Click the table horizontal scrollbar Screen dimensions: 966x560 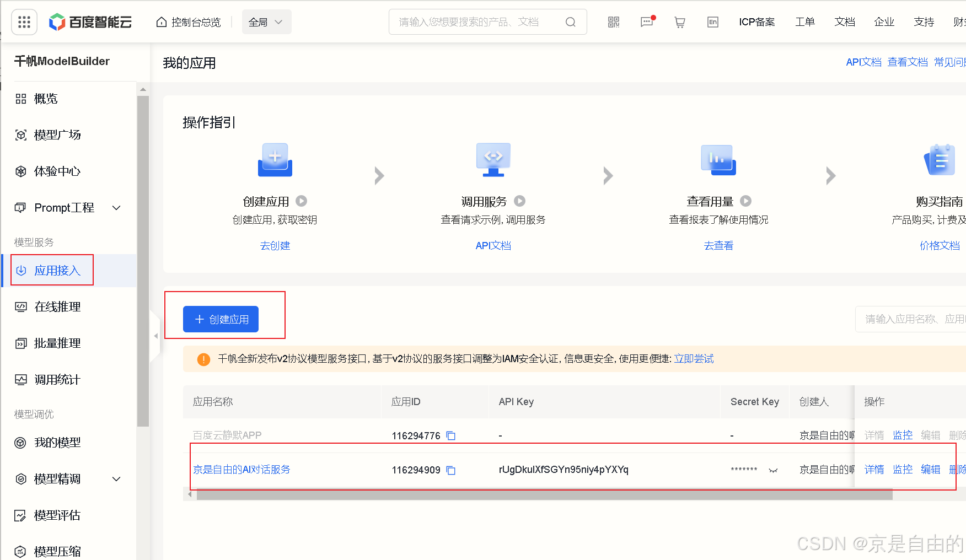[545, 494]
